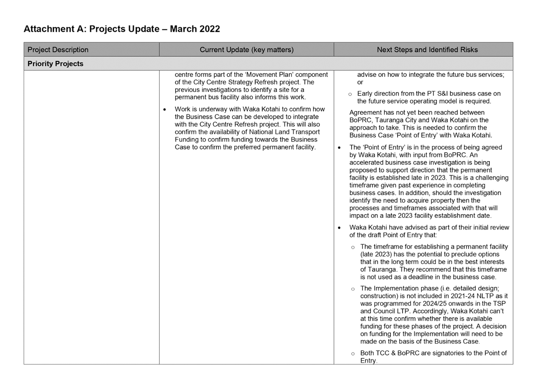555x392 pixels.
Task: Click the sub-bullet 'Both TCC & BoPRC are signatories'
Action: tap(433, 357)
